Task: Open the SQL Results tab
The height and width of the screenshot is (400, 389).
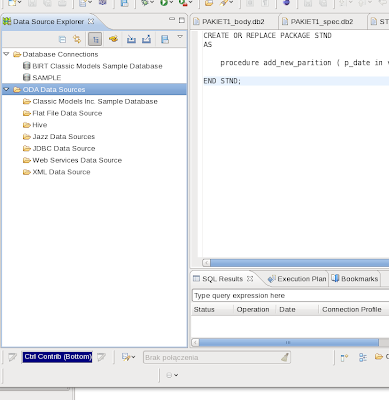Action: 222,279
